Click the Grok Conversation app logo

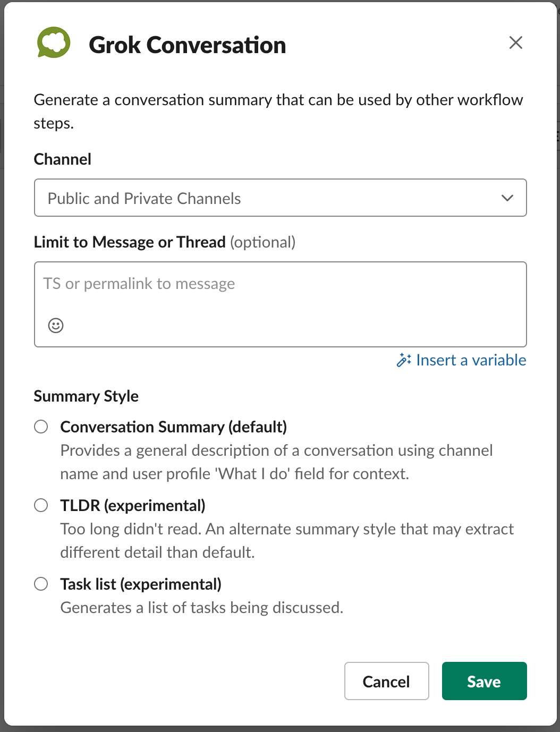click(54, 43)
